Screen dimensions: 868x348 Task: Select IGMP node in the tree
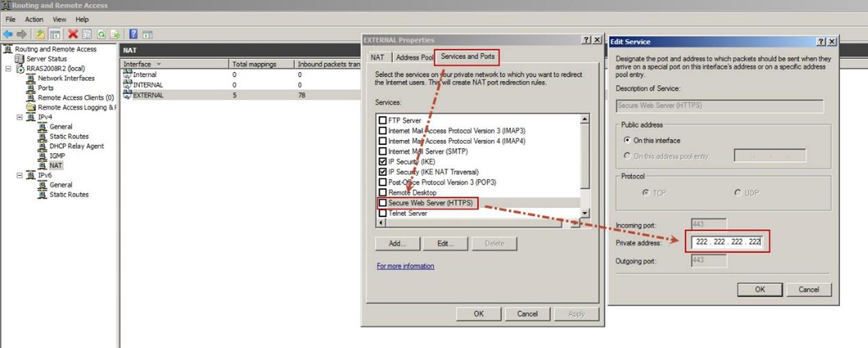(x=57, y=156)
